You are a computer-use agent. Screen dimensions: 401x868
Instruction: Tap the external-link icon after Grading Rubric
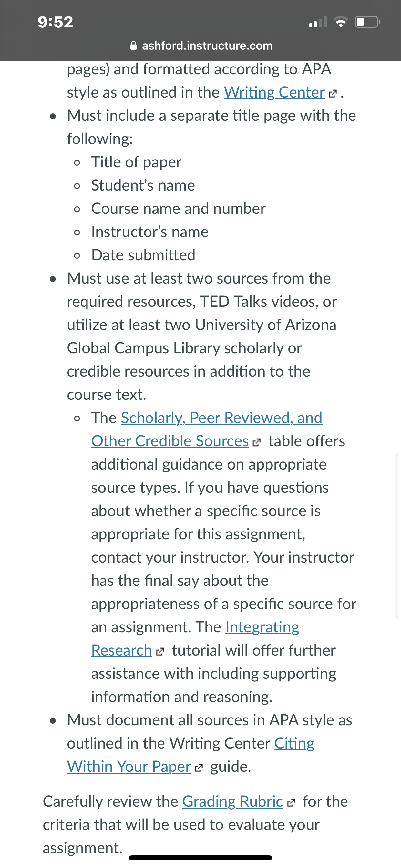point(291,803)
